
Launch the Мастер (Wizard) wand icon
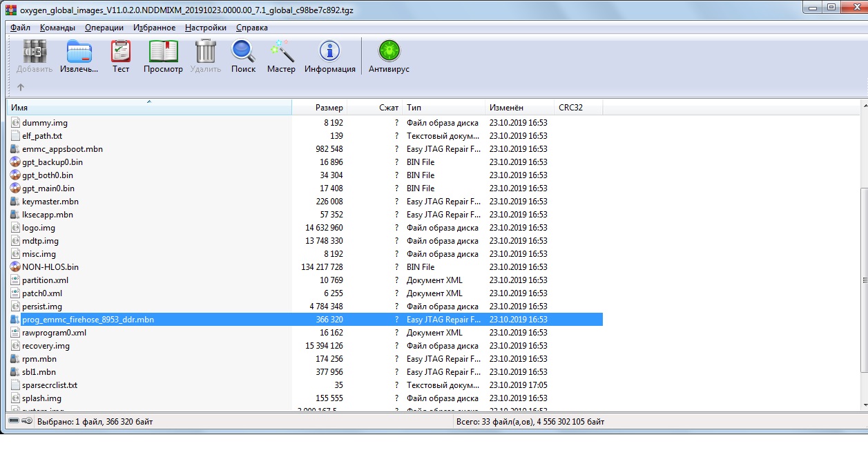tap(281, 52)
